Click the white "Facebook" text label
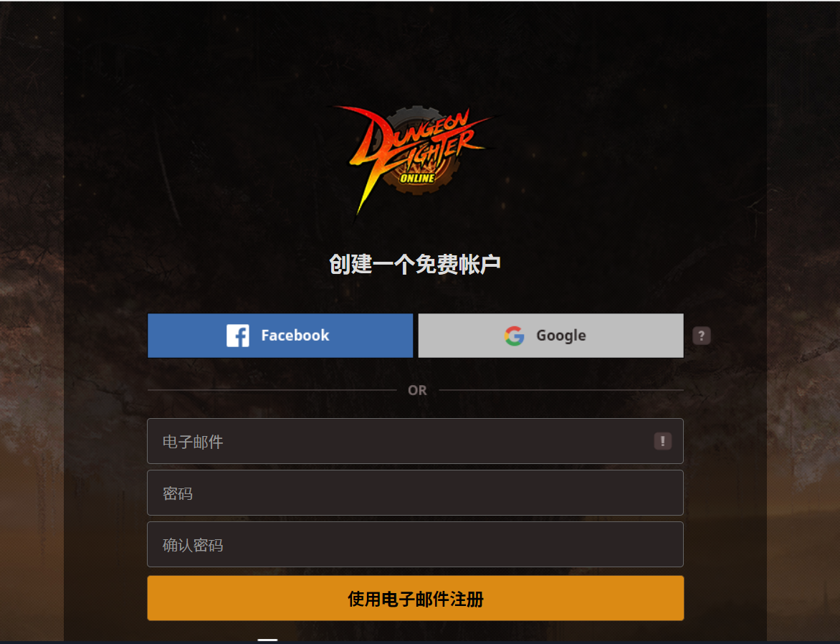This screenshot has height=644, width=840. tap(295, 336)
